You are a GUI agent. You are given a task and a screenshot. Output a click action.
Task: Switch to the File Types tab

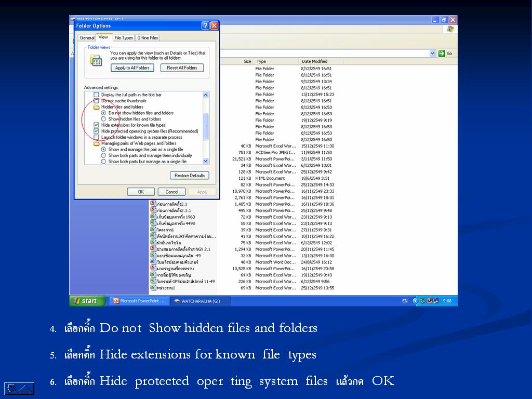[124, 37]
